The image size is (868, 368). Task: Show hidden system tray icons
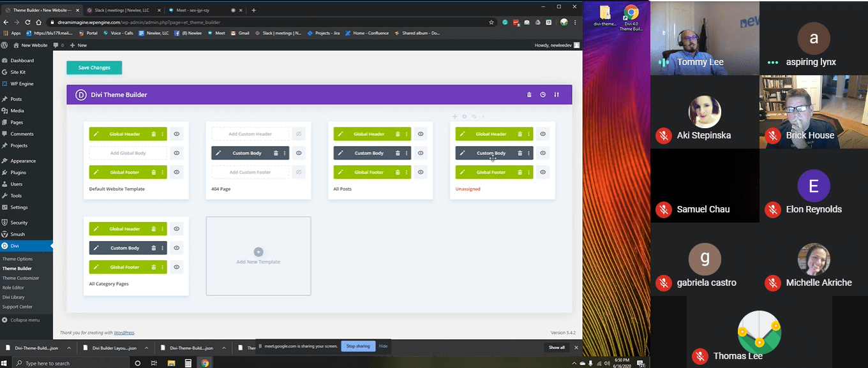pyautogui.click(x=574, y=363)
